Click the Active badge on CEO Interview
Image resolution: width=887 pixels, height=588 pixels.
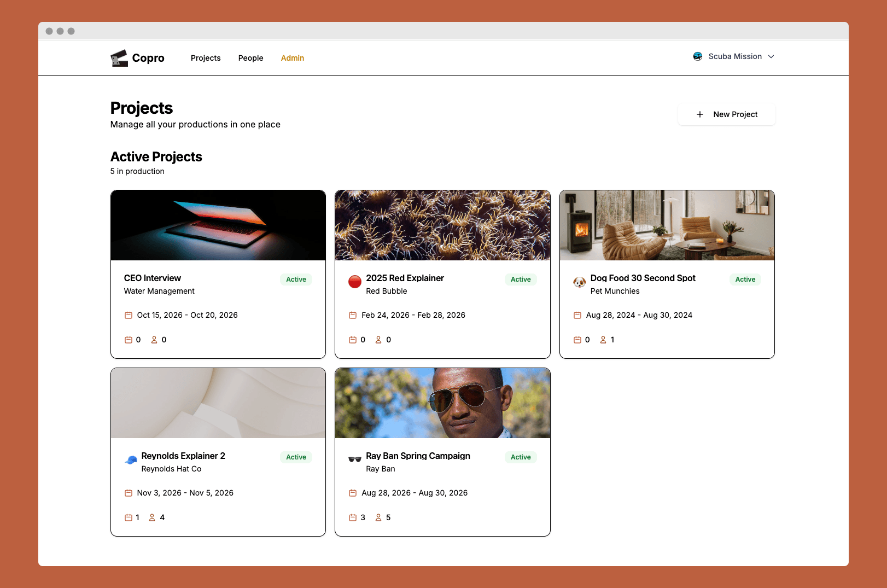coord(296,279)
